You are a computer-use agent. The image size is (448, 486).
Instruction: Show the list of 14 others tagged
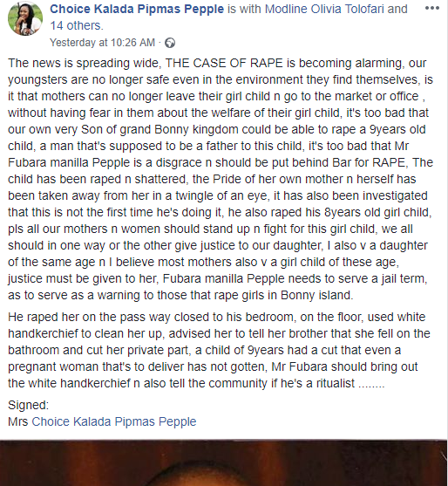(76, 25)
